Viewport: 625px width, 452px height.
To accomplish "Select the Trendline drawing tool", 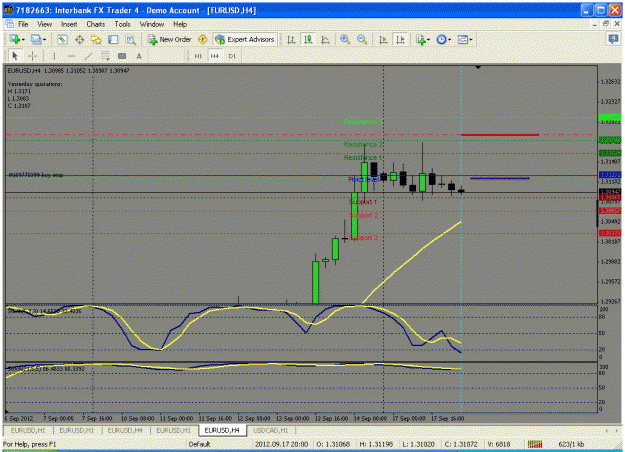I will point(88,56).
